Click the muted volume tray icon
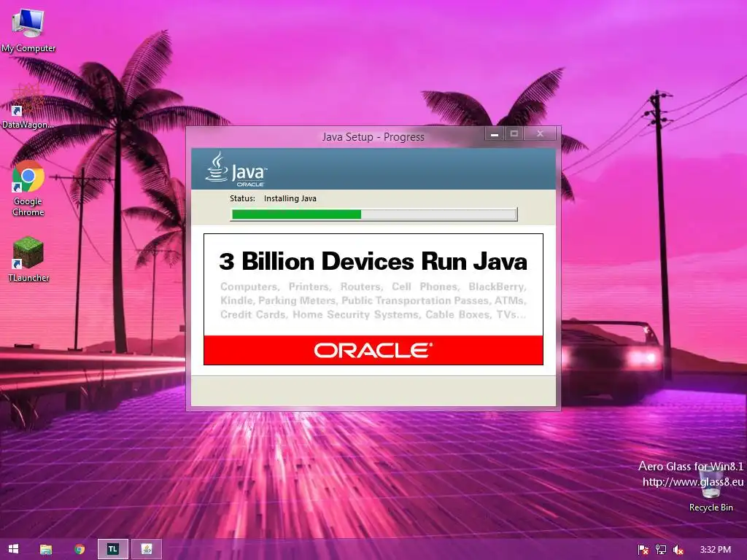The image size is (747, 560). point(678,550)
